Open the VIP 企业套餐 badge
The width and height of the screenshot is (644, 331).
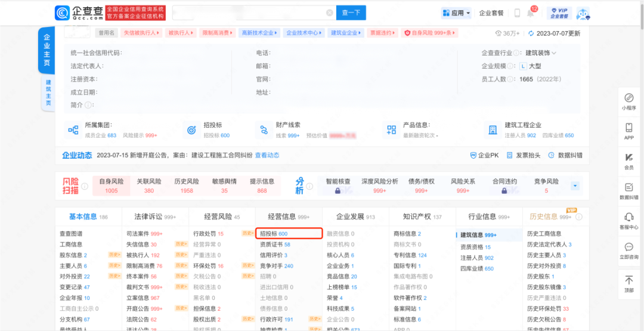[559, 13]
